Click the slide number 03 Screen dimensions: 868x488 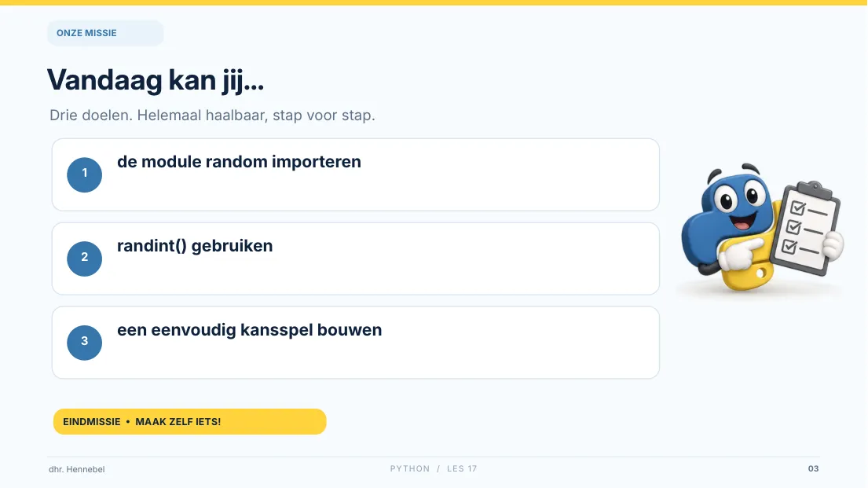click(813, 468)
